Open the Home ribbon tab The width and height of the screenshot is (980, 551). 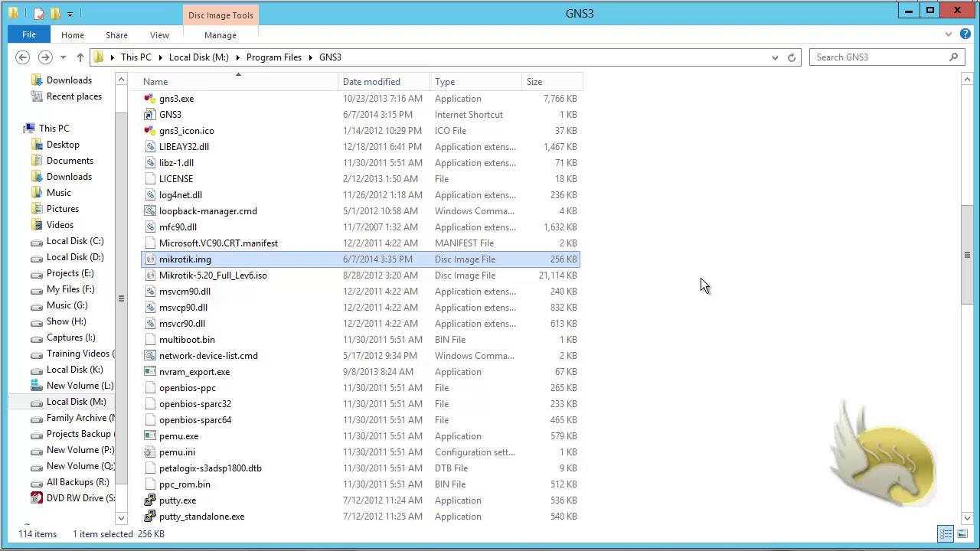pyautogui.click(x=73, y=35)
